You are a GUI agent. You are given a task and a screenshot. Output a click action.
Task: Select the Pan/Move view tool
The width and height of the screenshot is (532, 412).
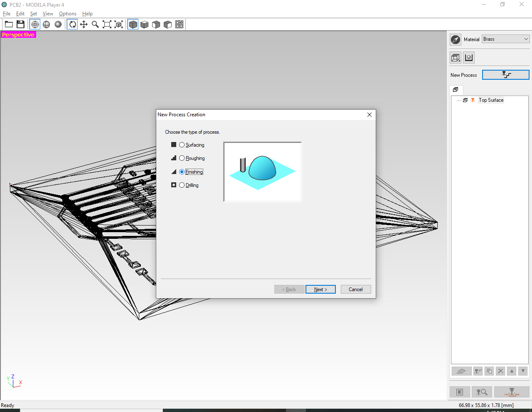pos(84,24)
